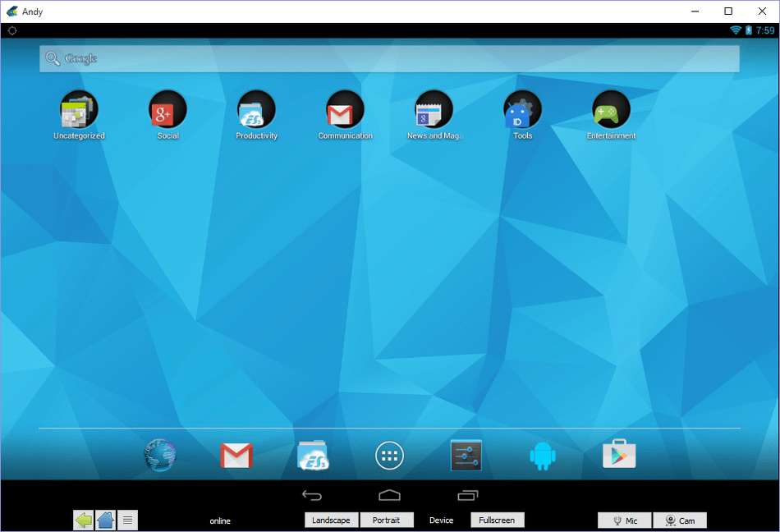Screen dimensions: 780x532
Task: Launch Gmail from the dock
Action: coord(236,455)
